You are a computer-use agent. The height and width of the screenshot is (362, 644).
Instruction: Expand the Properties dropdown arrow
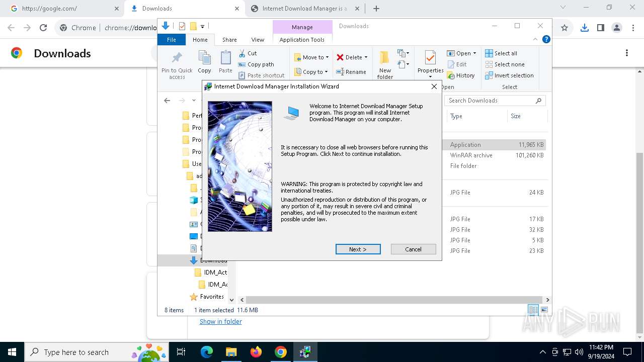[x=430, y=77]
